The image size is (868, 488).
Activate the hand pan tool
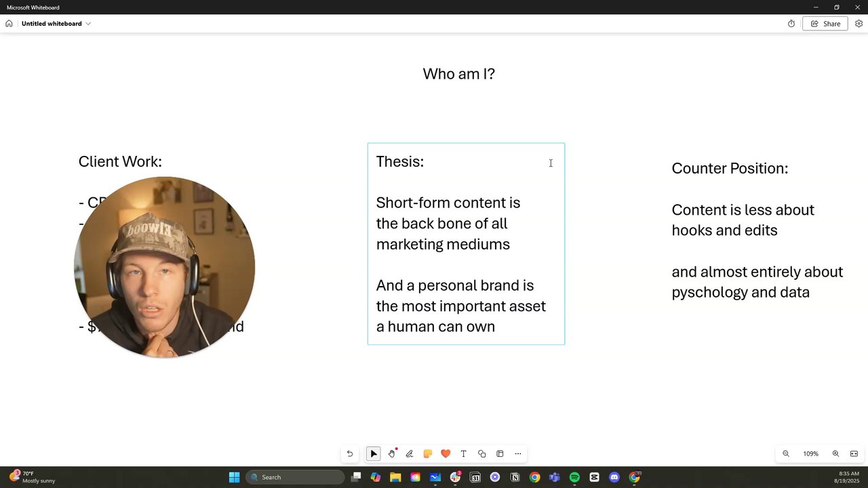pyautogui.click(x=392, y=454)
